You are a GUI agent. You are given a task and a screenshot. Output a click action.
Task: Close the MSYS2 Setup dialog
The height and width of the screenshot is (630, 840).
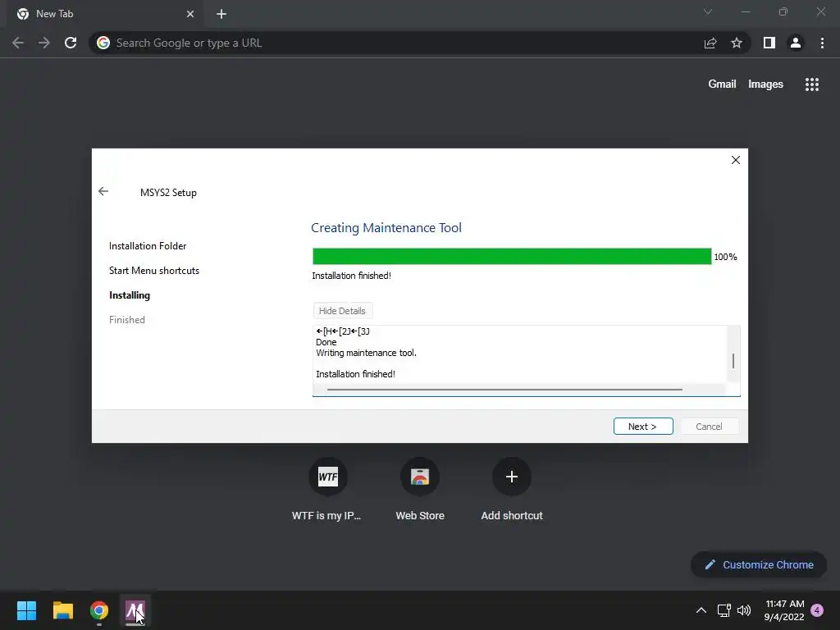[x=736, y=160]
